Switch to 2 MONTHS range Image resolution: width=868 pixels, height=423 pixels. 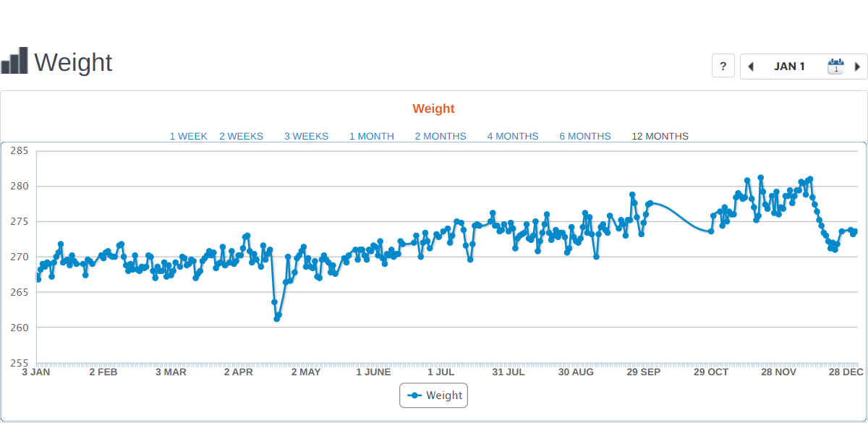(x=440, y=136)
